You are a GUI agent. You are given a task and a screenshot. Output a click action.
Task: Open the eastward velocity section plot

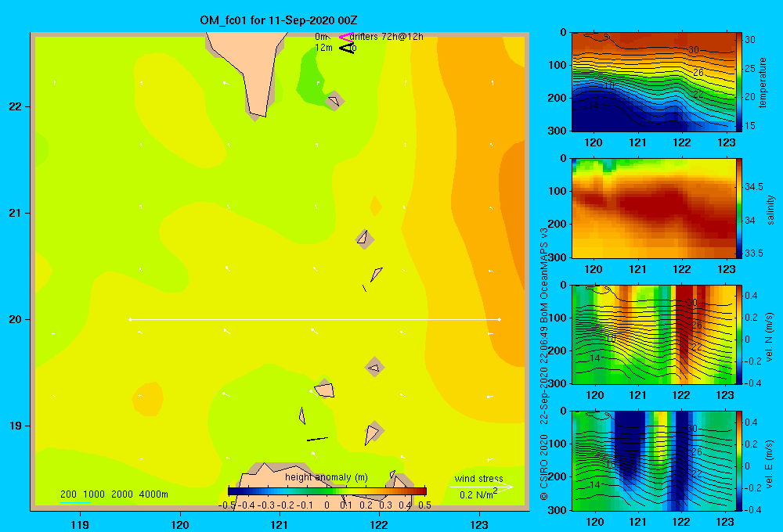click(653, 461)
